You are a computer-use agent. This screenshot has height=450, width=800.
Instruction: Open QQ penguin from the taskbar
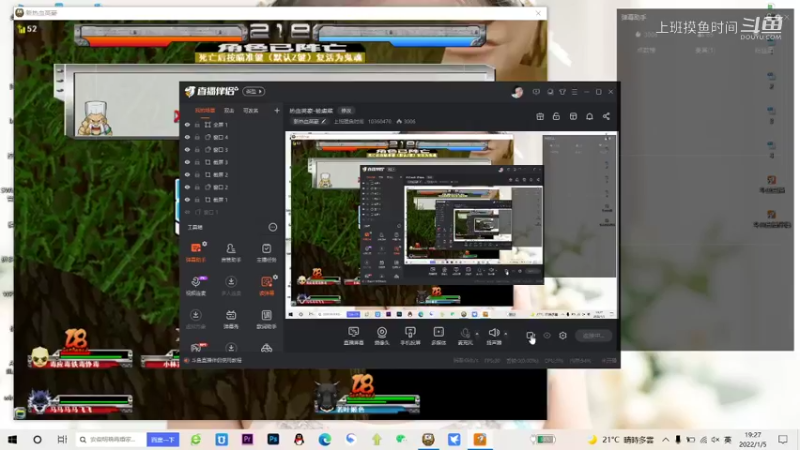click(x=299, y=439)
